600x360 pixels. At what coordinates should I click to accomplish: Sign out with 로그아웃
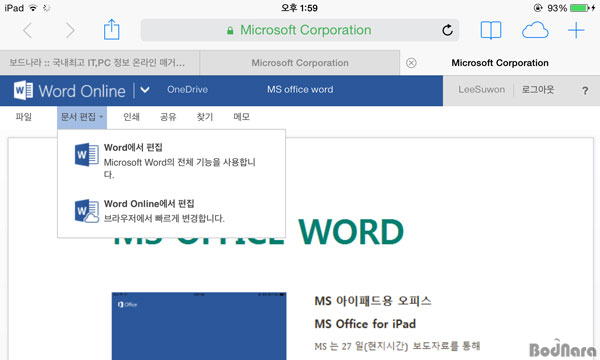[x=538, y=90]
